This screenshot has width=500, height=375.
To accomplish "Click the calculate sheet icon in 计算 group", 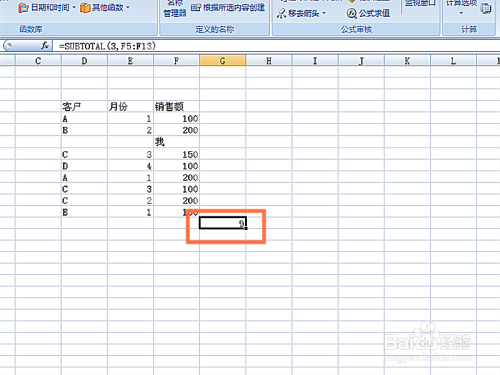I will [486, 9].
